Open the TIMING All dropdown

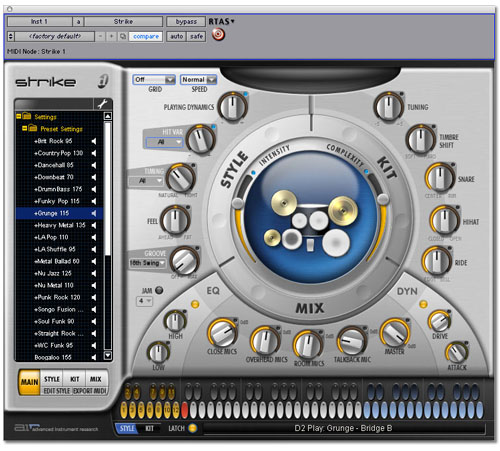tap(146, 181)
